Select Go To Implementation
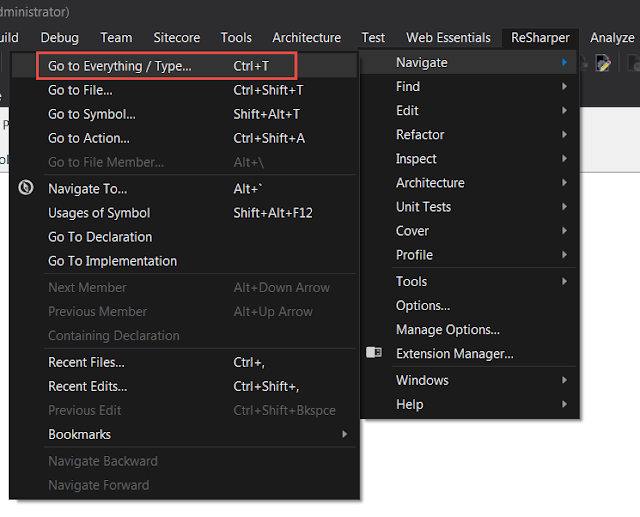Screen dimensions: 640x517 [184, 261]
